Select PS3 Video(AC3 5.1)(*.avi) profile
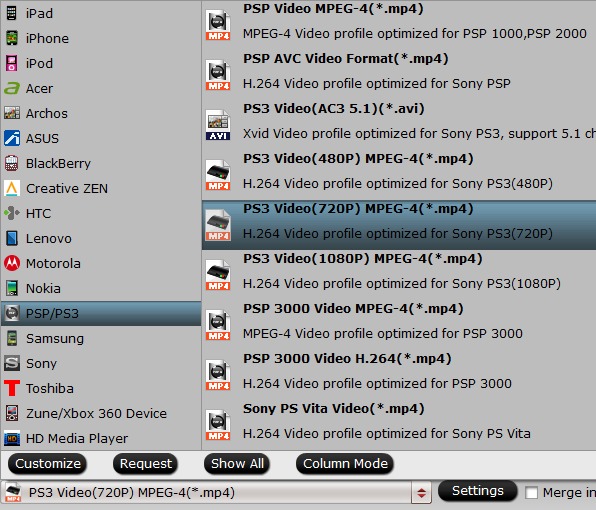Screen dimensions: 596x510 pos(399,125)
